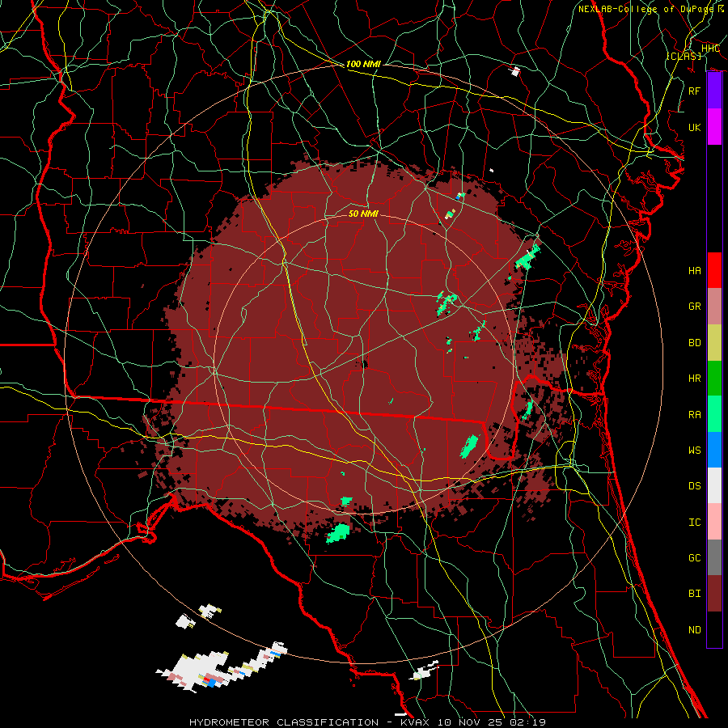This screenshot has width=728, height=728.
Task: Click the RA light green legend swatch
Action: tap(714, 414)
